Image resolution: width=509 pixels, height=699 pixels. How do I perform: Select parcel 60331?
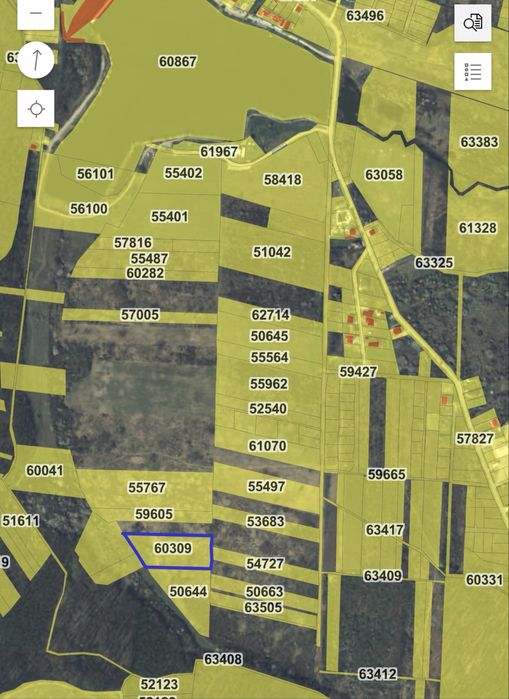pyautogui.click(x=484, y=580)
